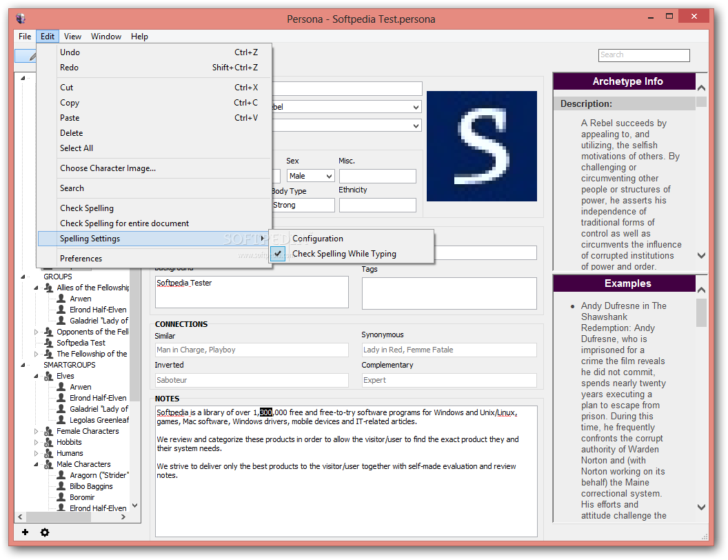This screenshot has height=560, width=728.
Task: Expand the Female Characters smartgroup
Action: coord(36,431)
